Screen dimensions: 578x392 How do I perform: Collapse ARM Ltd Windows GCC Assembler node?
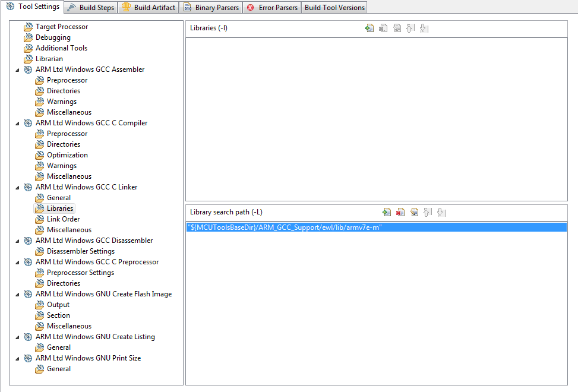17,70
